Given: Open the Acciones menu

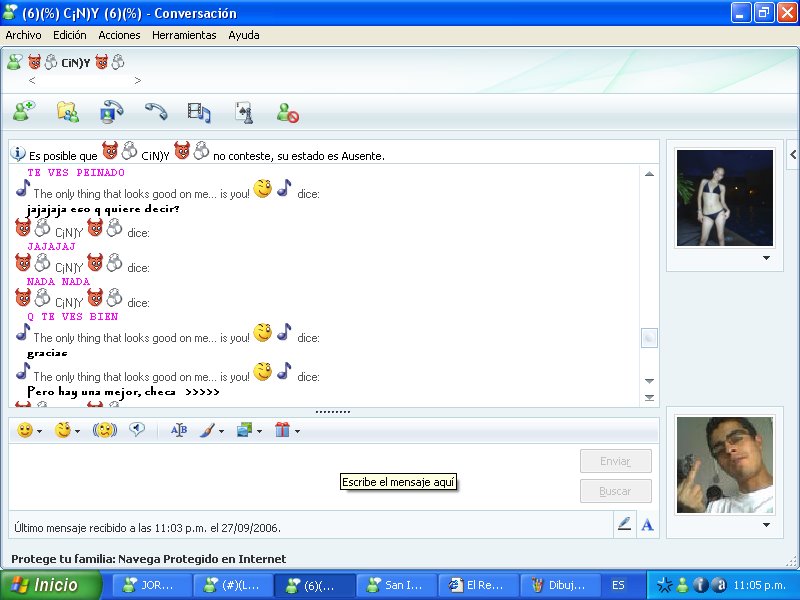Looking at the screenshot, I should [x=119, y=35].
